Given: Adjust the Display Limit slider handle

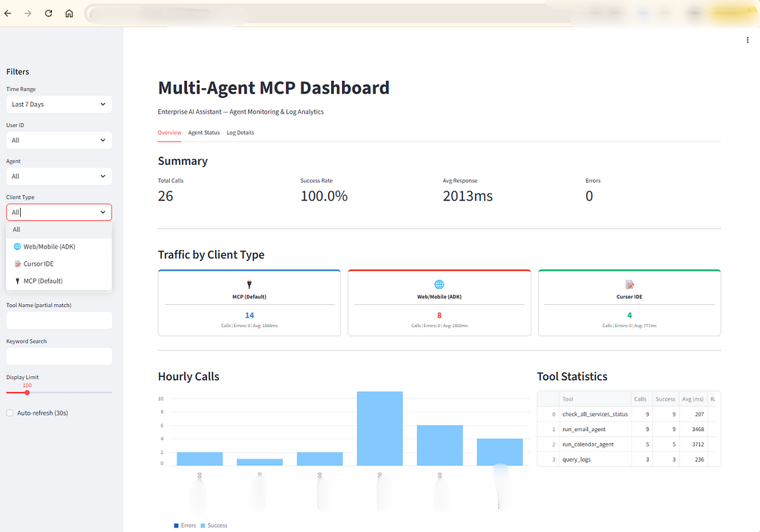Looking at the screenshot, I should 27,393.
